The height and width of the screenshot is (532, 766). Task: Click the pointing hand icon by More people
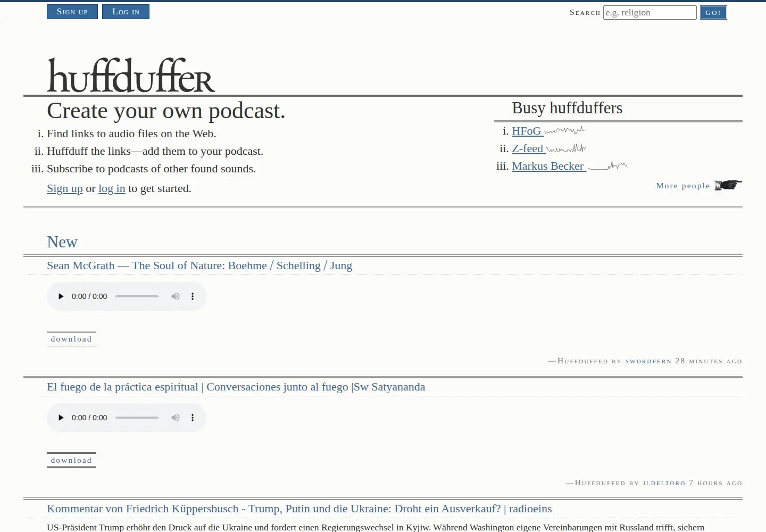click(728, 185)
